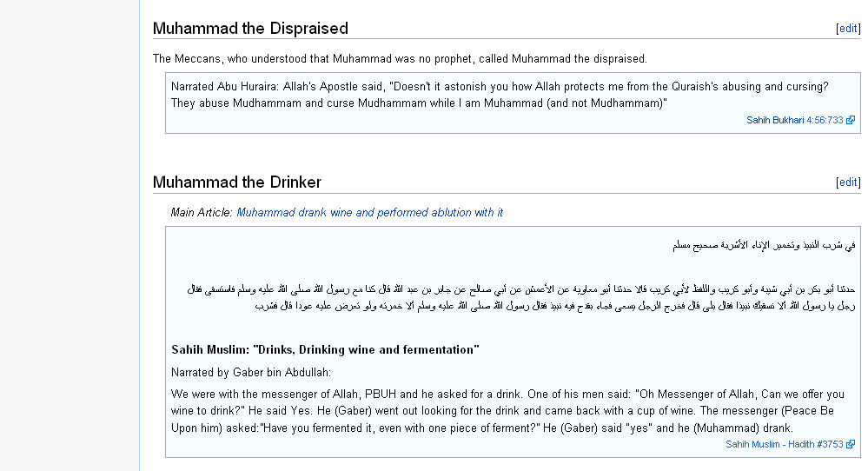Click the Narrated Abu Huraira quote line

click(x=500, y=86)
